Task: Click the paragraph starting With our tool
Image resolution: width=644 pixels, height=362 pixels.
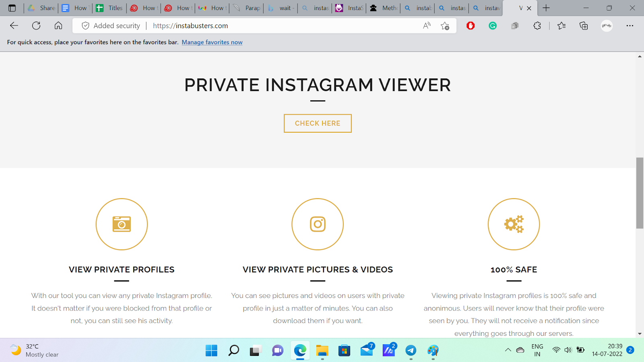Action: pyautogui.click(x=122, y=308)
